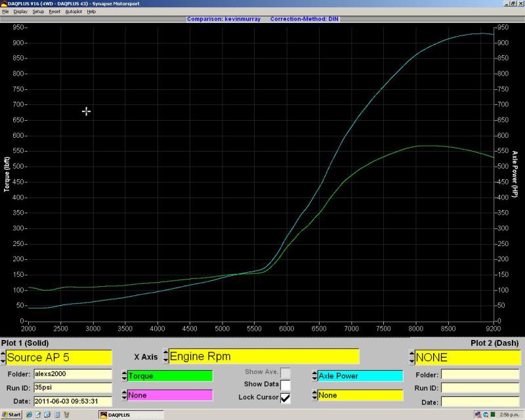The width and height of the screenshot is (525, 420).
Task: Click the Axle Power (HP) axis label
Action: click(514, 174)
